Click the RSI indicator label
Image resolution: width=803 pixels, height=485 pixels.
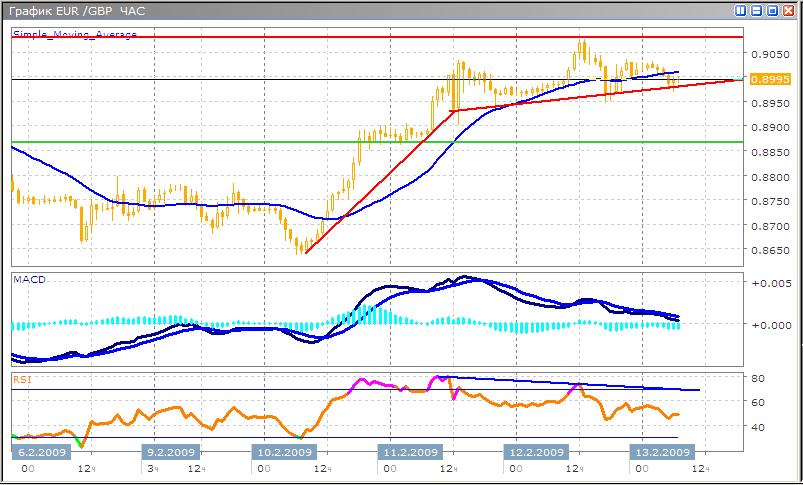click(x=22, y=380)
